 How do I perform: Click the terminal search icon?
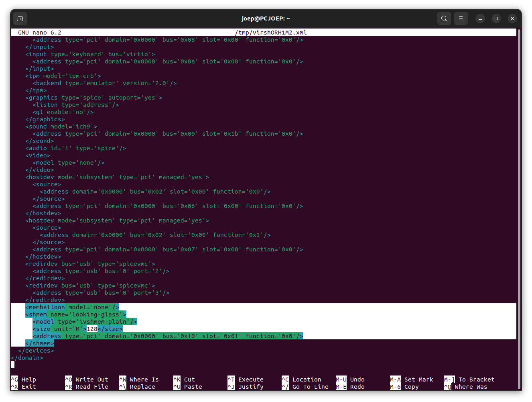[x=444, y=18]
